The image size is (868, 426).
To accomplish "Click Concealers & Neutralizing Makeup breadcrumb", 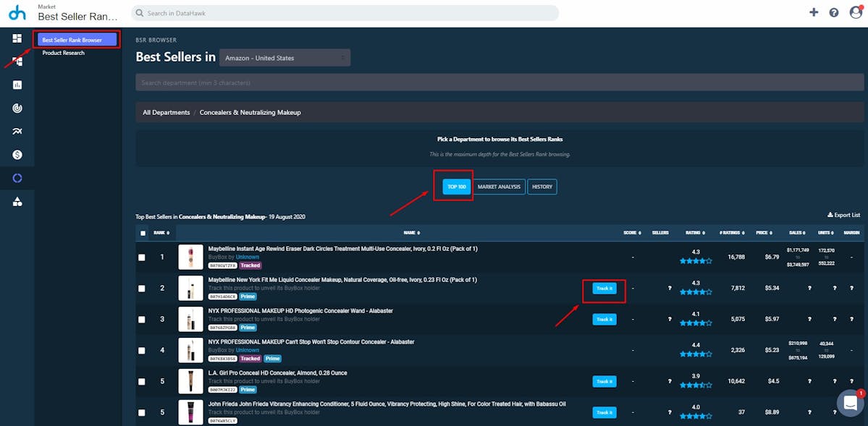I will [250, 112].
